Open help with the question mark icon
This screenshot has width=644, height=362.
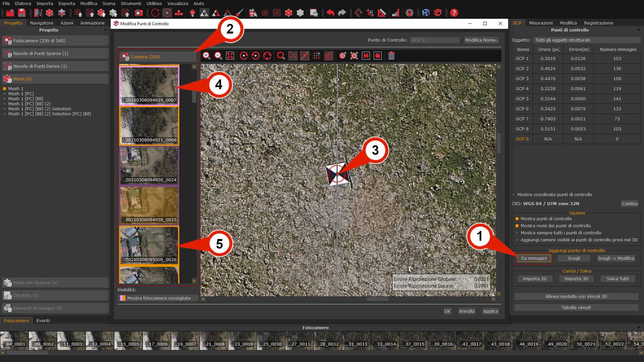(454, 13)
